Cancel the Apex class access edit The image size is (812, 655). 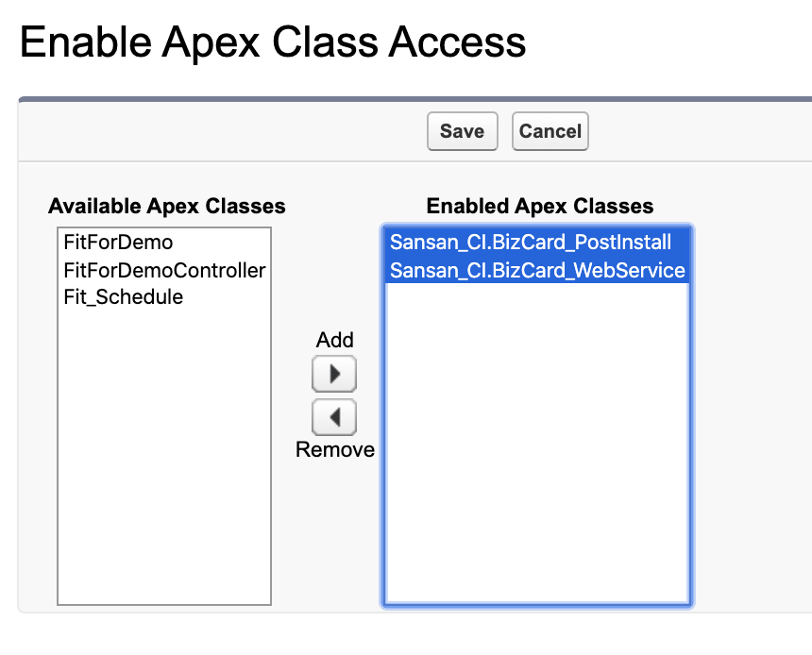tap(550, 131)
